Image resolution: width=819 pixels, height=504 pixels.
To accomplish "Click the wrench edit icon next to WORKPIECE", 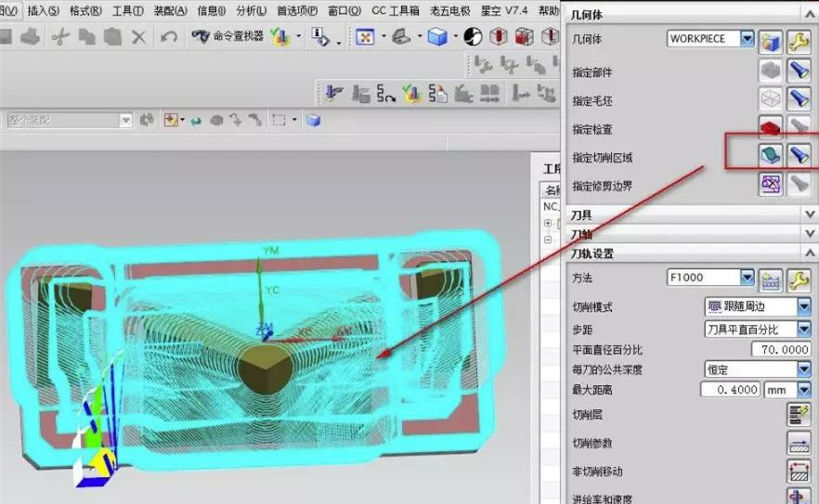I will [x=799, y=40].
